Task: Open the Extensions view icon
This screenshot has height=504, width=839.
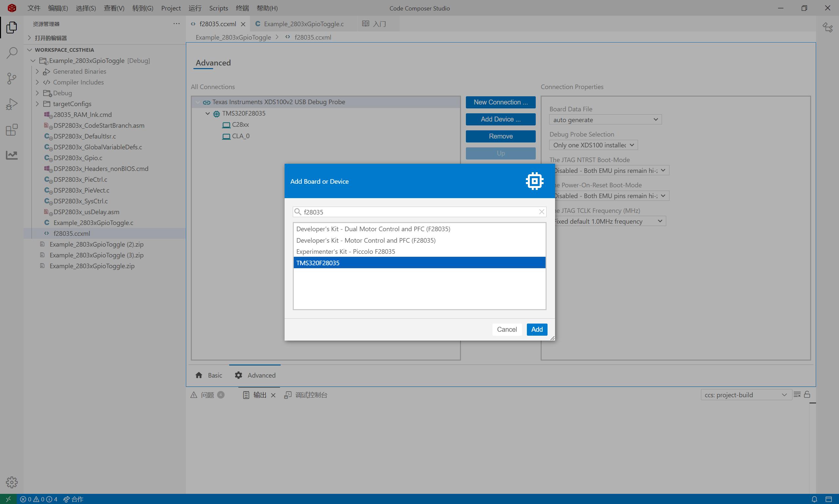Action: [x=11, y=130]
